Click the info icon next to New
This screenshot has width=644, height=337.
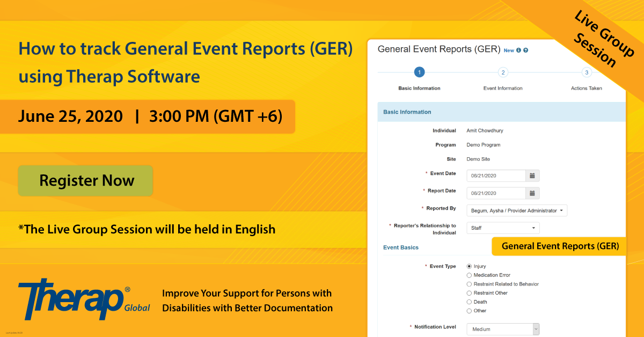(518, 50)
